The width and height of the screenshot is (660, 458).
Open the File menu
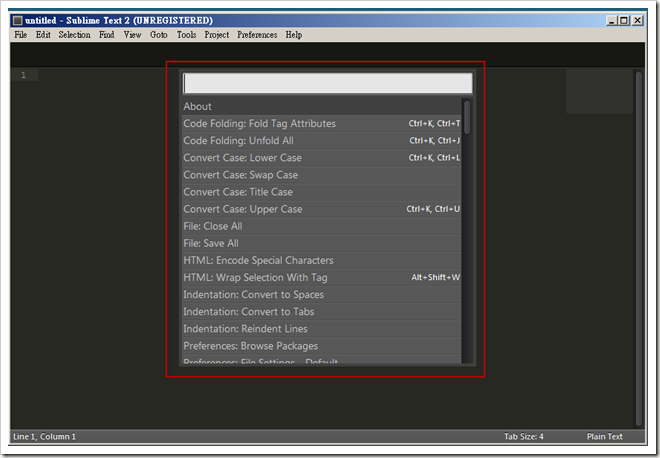(x=20, y=35)
